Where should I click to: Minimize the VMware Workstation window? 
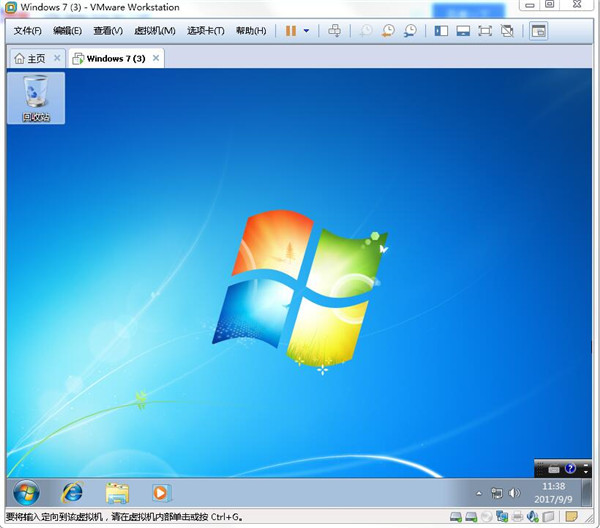point(530,5)
